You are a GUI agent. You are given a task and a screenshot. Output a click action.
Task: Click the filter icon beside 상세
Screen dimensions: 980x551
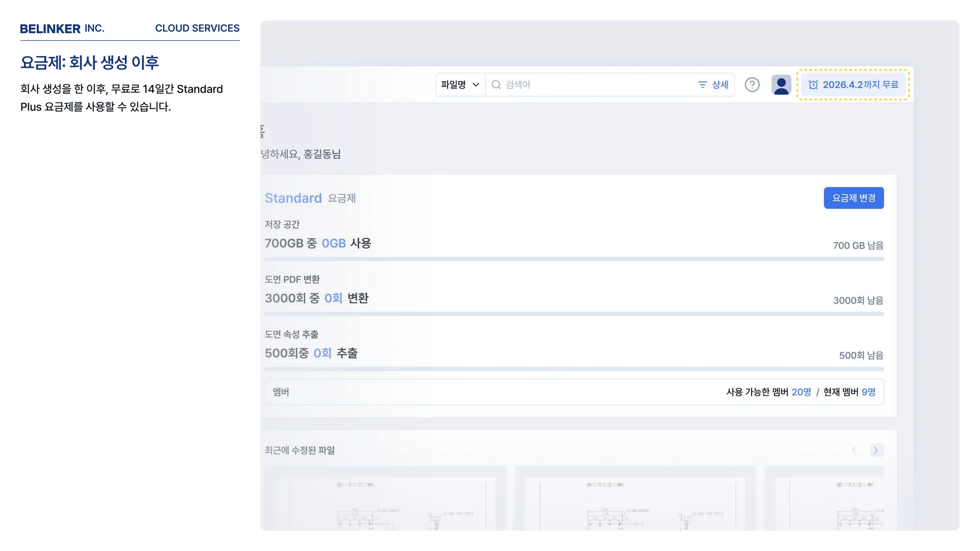pos(702,85)
